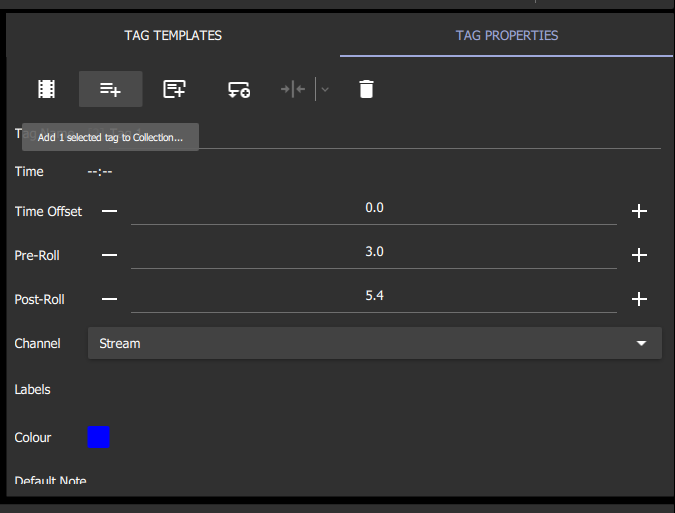Image resolution: width=675 pixels, height=513 pixels.
Task: Open the merge options dropdown chevron
Action: (x=325, y=89)
